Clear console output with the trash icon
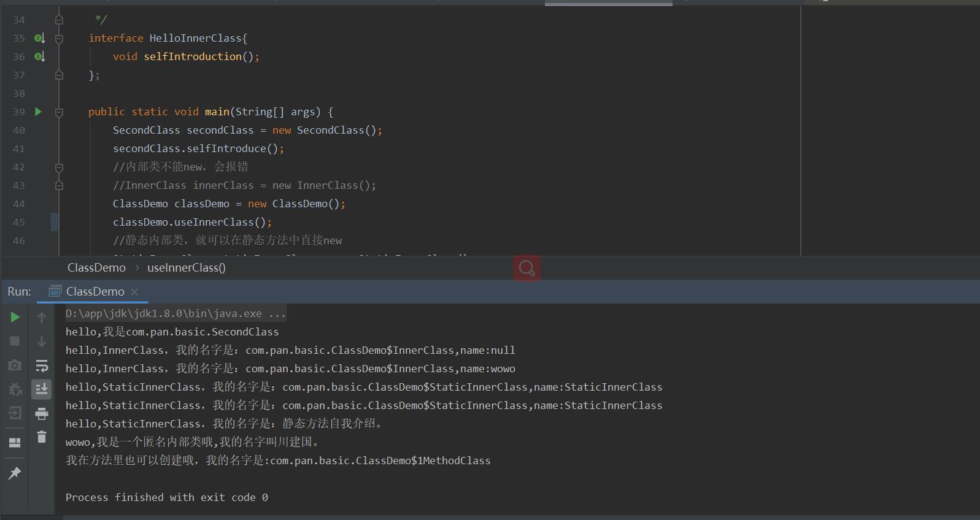Viewport: 980px width, 520px height. (x=42, y=437)
